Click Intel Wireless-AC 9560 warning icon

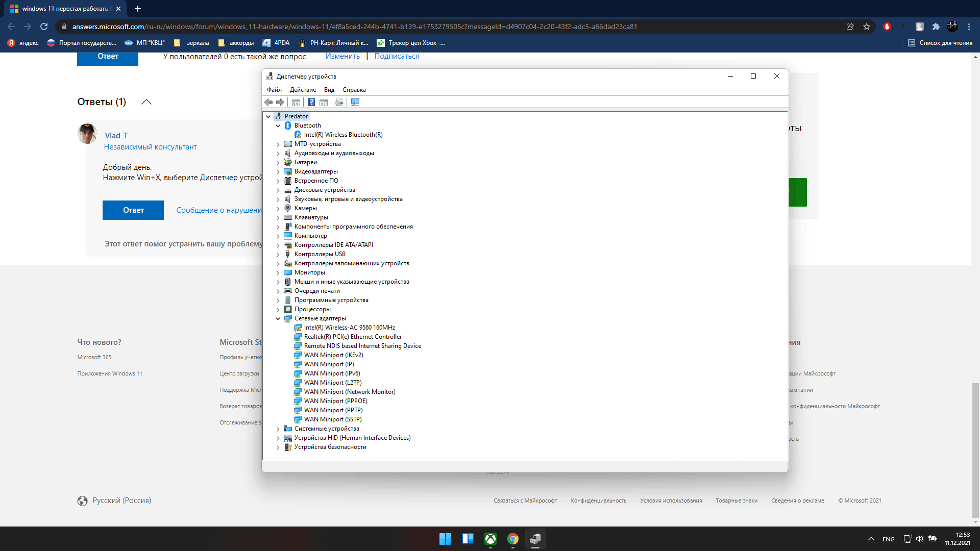pos(298,328)
